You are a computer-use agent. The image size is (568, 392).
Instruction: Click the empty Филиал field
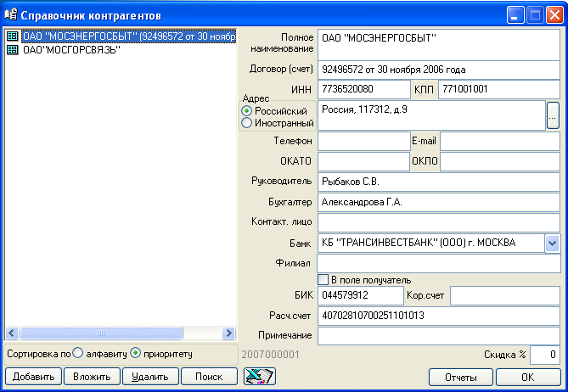[x=439, y=264]
